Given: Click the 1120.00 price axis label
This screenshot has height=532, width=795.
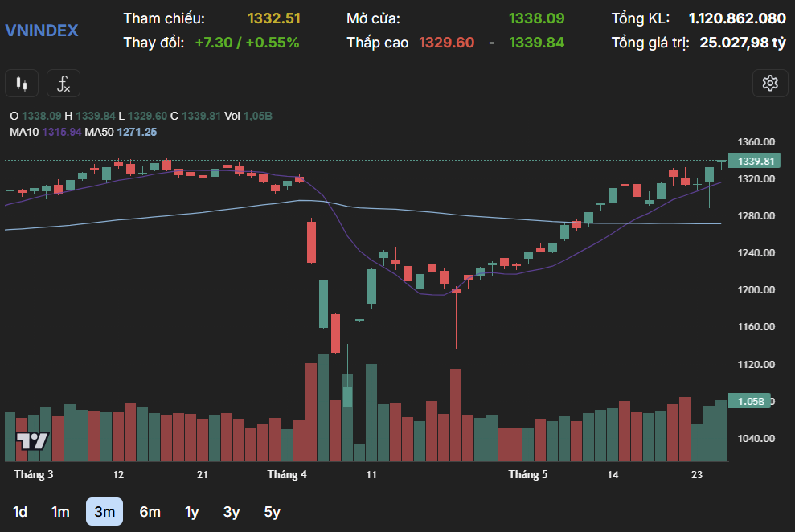Looking at the screenshot, I should pos(756,364).
